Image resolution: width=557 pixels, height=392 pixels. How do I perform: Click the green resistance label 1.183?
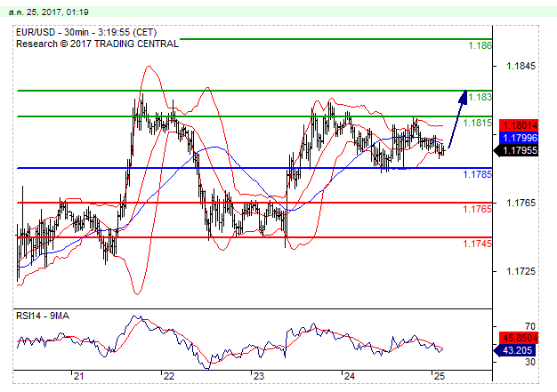(x=480, y=97)
